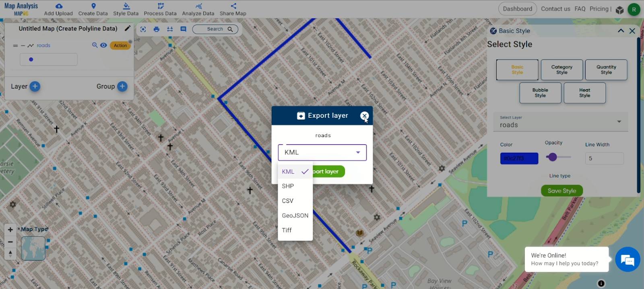
Task: Click Save Style button
Action: [562, 191]
